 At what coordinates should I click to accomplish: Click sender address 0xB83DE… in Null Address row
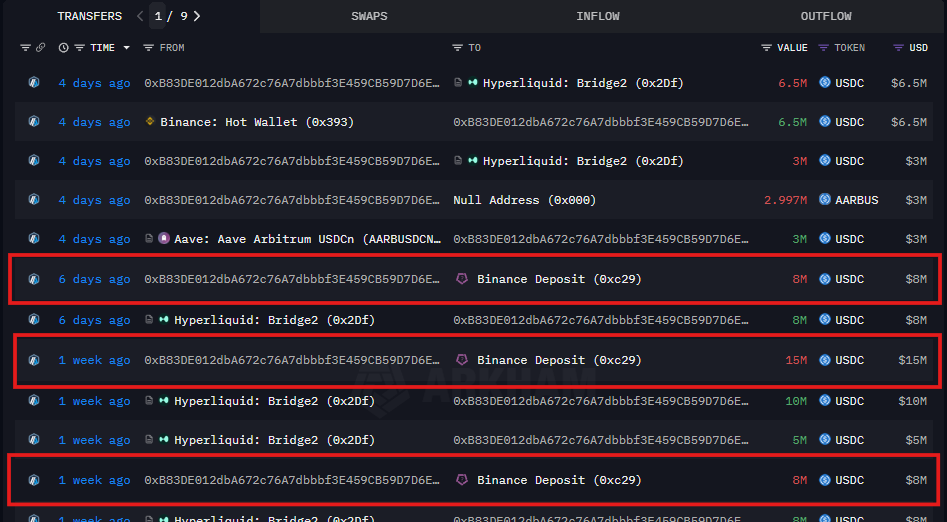coord(292,200)
